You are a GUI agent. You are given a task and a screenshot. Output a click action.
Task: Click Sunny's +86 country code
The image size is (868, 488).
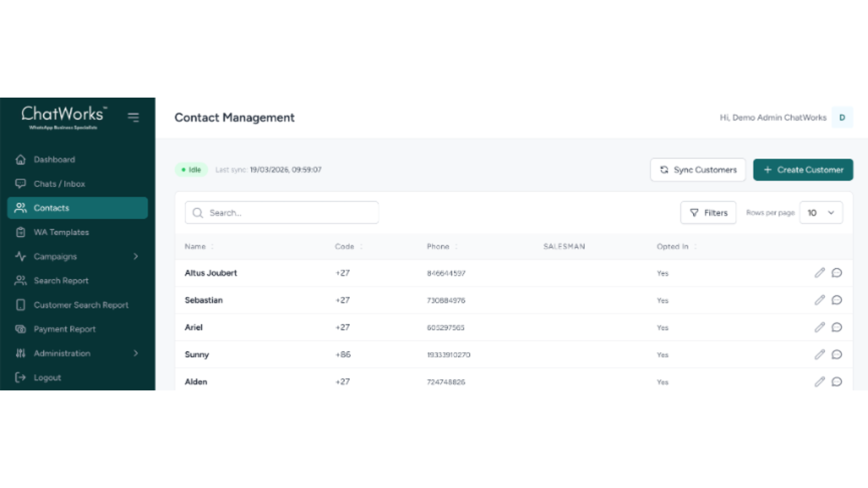tap(343, 355)
